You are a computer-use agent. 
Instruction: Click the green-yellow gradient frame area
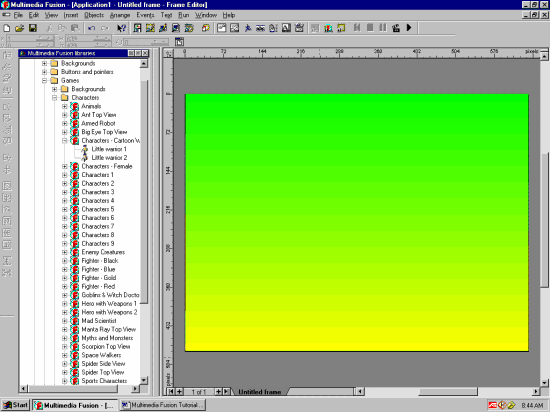(x=357, y=222)
